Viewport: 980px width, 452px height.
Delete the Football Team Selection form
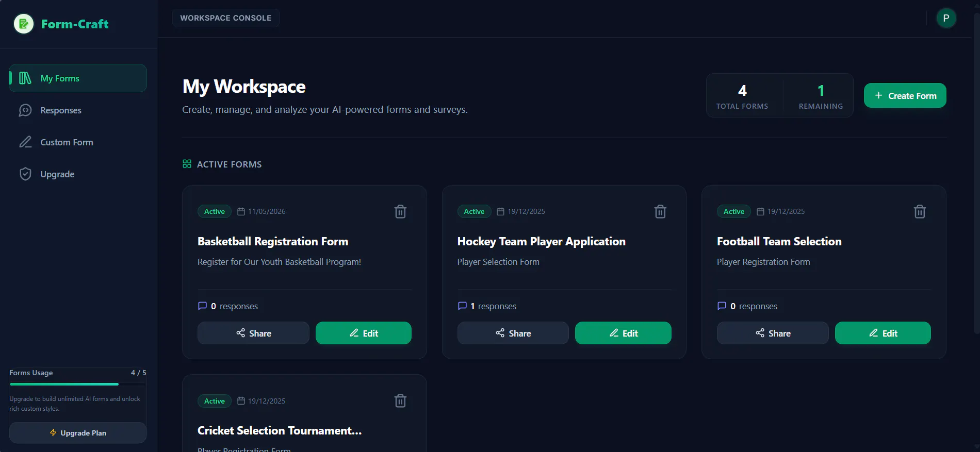coord(920,212)
